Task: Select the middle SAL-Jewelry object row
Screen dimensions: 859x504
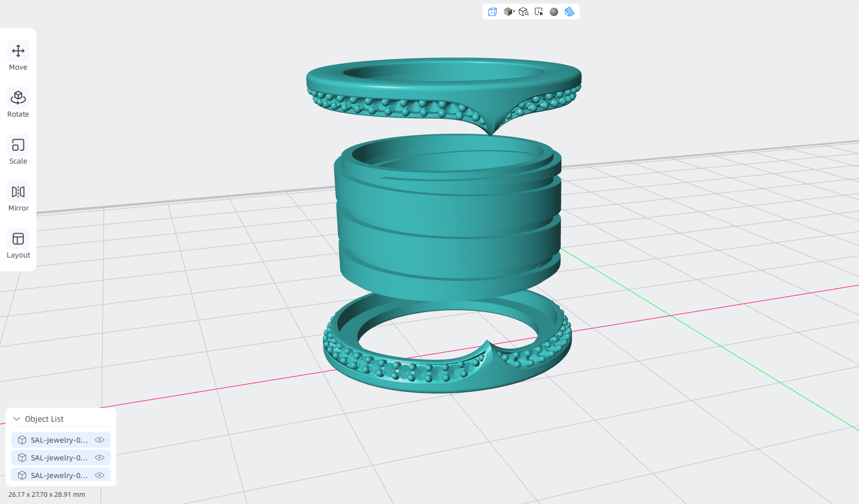Action: [x=61, y=458]
